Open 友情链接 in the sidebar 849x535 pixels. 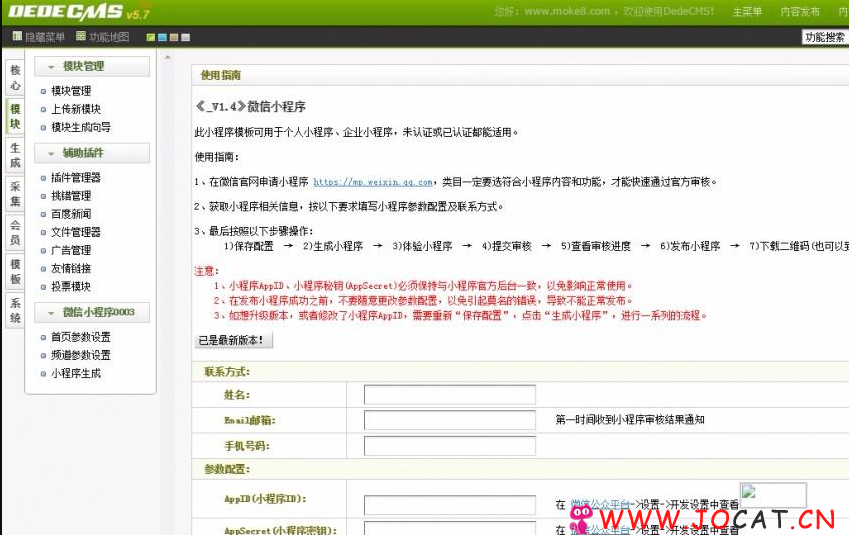tap(71, 269)
